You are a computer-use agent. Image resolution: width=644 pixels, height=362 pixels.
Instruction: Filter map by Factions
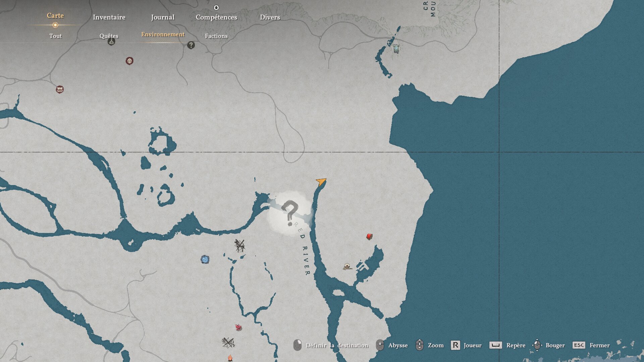pos(216,36)
